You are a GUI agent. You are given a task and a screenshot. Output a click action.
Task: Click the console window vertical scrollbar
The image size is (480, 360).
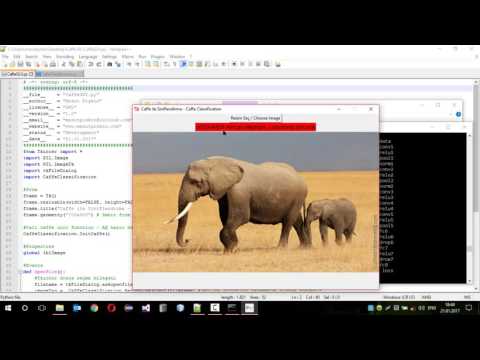coord(469,208)
